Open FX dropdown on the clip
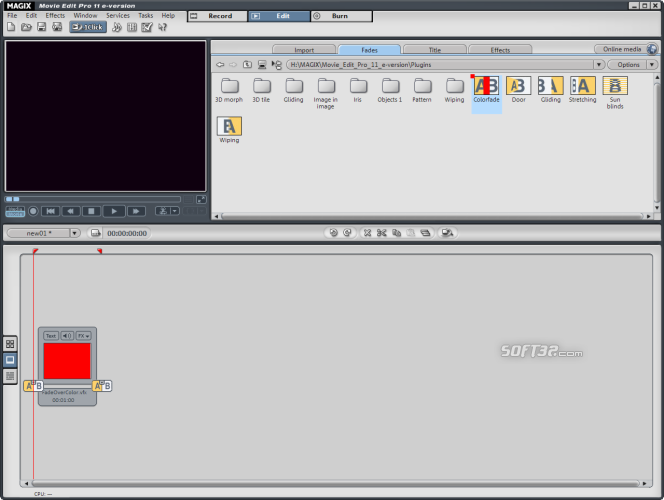Screen dimensions: 664x500 click(83, 336)
